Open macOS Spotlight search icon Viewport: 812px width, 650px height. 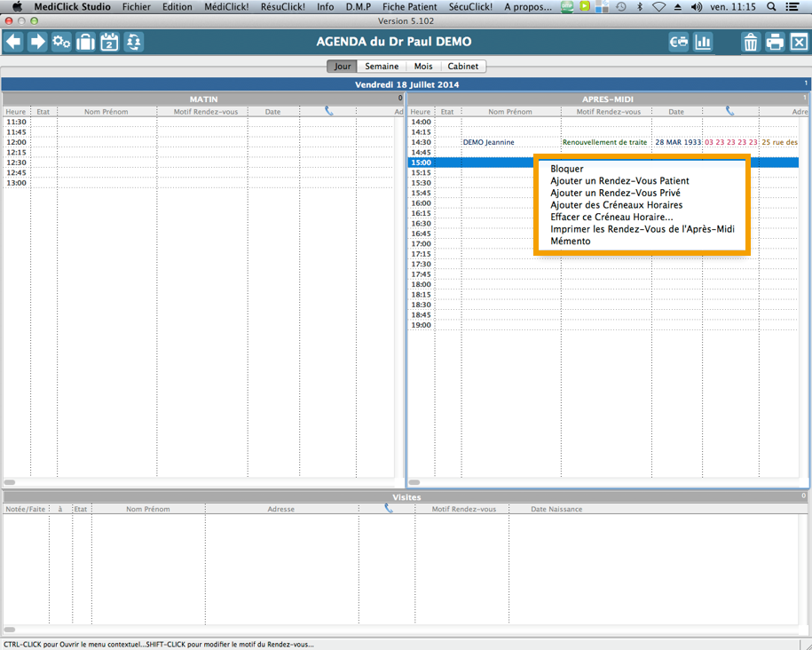(771, 6)
